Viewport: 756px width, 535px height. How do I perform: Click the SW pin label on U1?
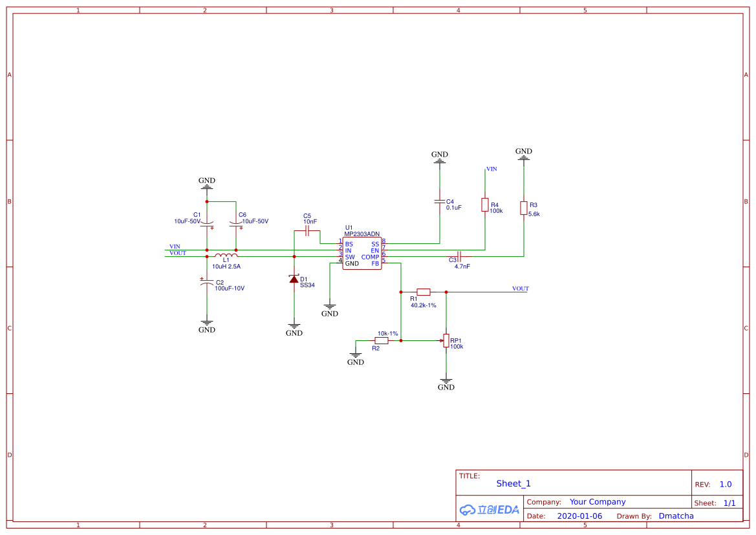pyautogui.click(x=350, y=257)
